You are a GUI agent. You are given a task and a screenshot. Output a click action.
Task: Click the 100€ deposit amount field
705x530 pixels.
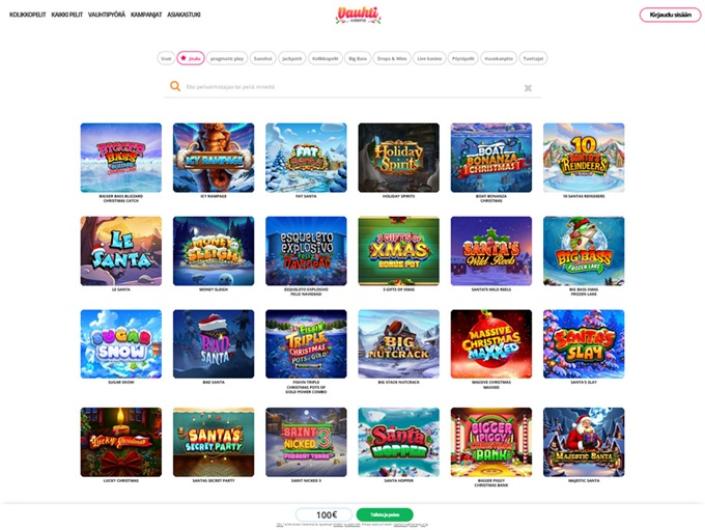pos(325,515)
